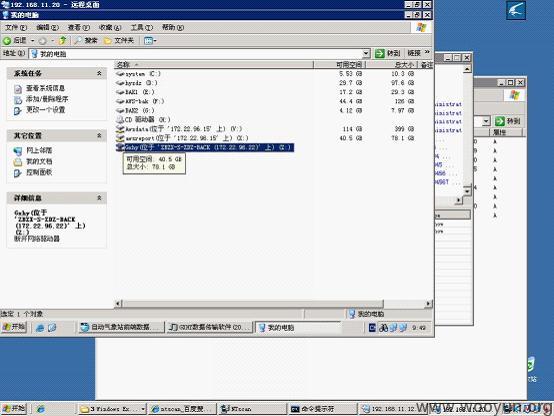
Task: Toggle the Folders (文件夹) pane button
Action: (119, 40)
